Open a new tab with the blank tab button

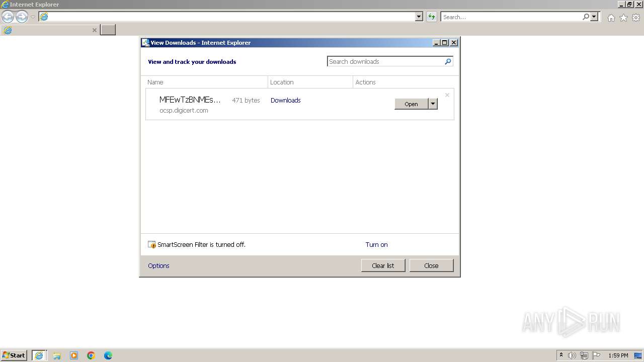[108, 30]
